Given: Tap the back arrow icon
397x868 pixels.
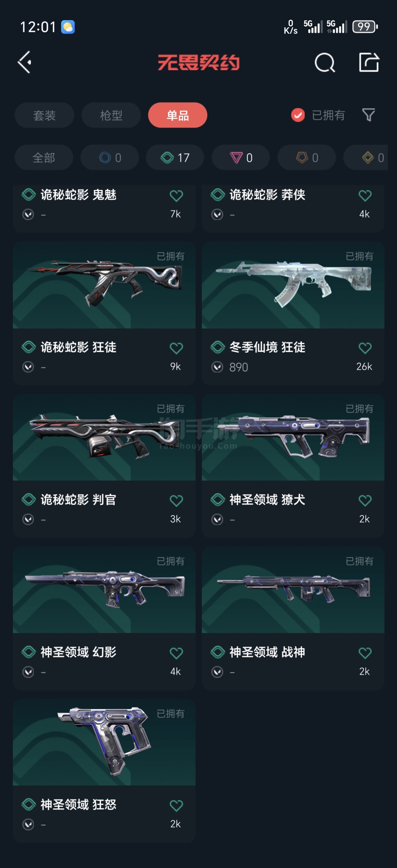Looking at the screenshot, I should point(25,62).
